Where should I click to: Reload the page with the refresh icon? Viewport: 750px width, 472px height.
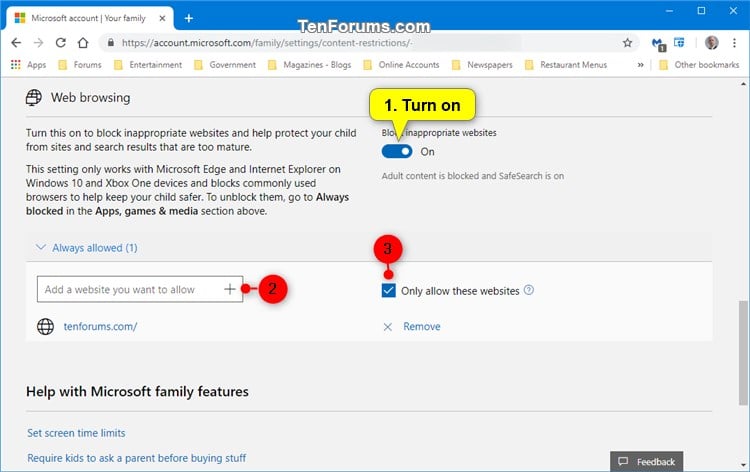61,43
